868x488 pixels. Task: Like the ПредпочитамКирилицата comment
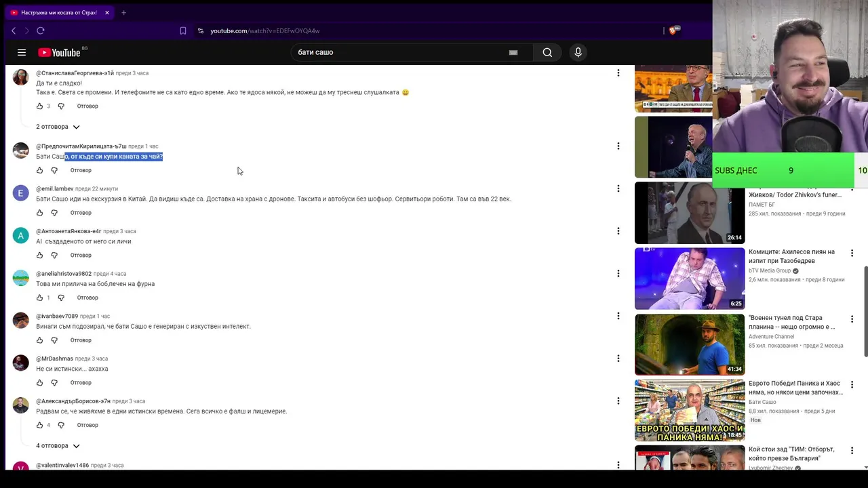click(x=39, y=170)
